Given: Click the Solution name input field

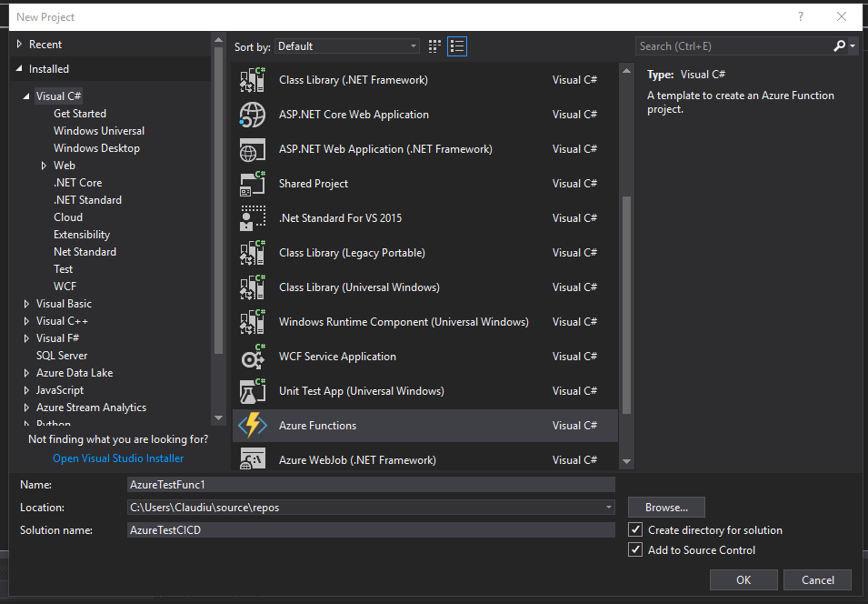Looking at the screenshot, I should 371,529.
